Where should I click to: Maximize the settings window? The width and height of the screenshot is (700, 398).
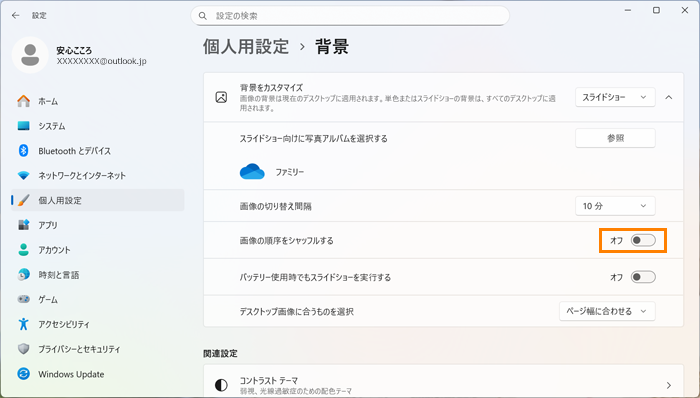tap(656, 10)
